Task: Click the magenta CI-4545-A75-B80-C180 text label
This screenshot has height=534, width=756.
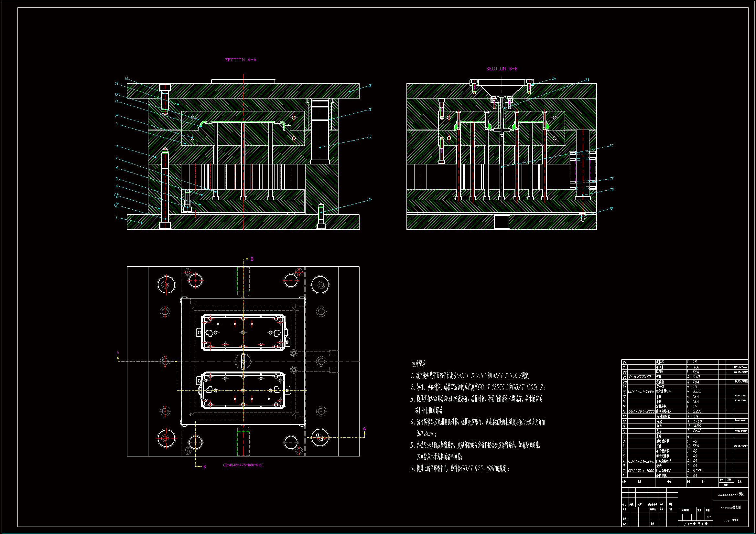Action: (243, 465)
